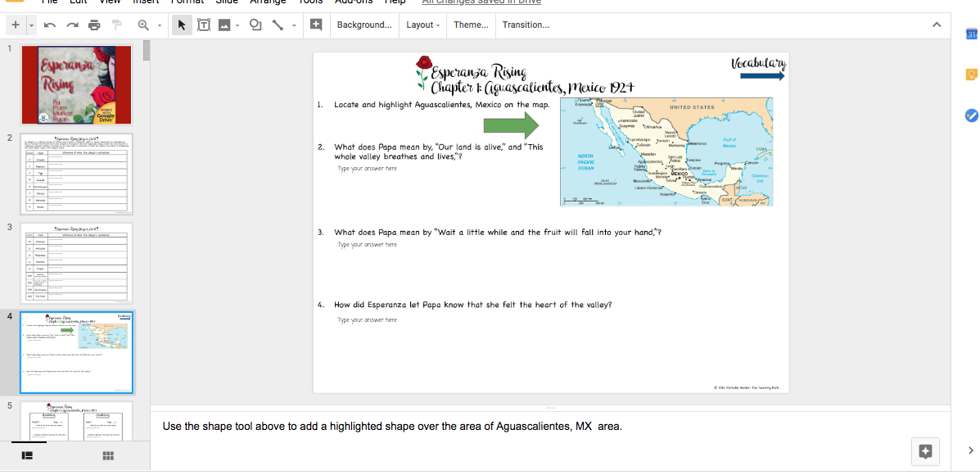Open the Transition... panel
Image resolution: width=980 pixels, height=475 pixels.
click(x=526, y=25)
